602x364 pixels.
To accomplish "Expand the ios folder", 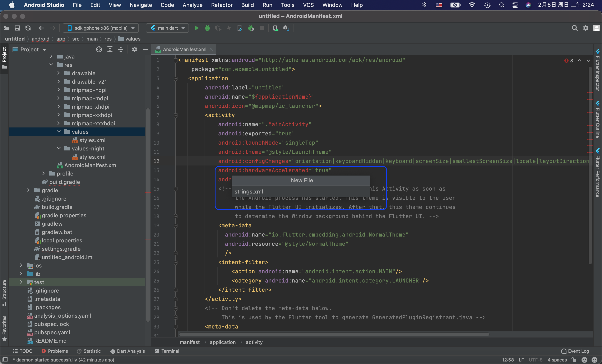I will click(21, 265).
